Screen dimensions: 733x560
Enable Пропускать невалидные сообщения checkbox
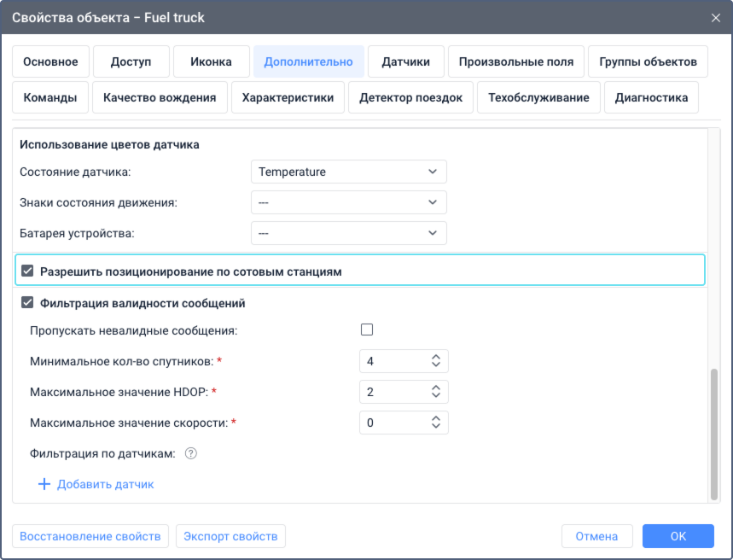click(367, 330)
